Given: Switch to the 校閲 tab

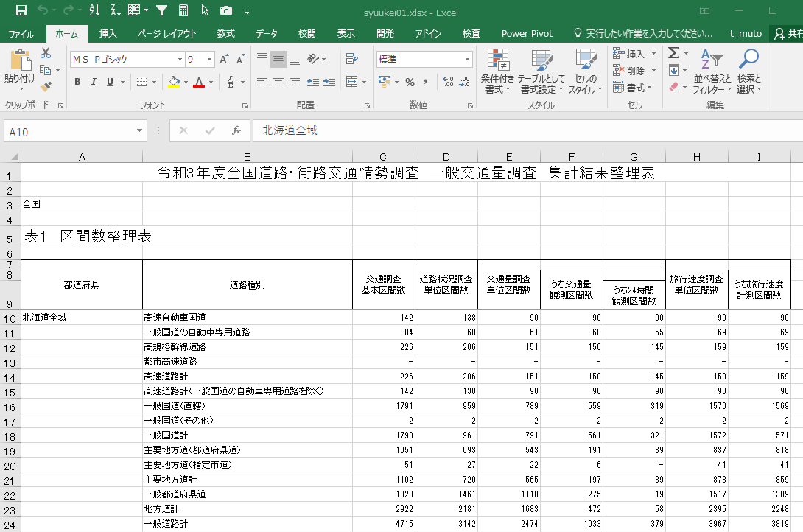Looking at the screenshot, I should point(306,34).
